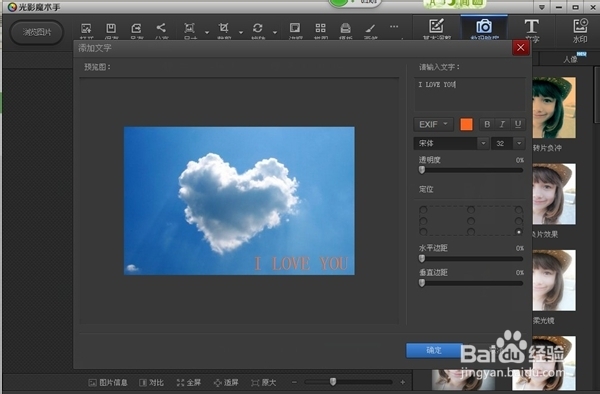Click the 垂直边距 vertical margin slider handle
Image resolution: width=600 pixels, height=394 pixels.
pyautogui.click(x=422, y=283)
